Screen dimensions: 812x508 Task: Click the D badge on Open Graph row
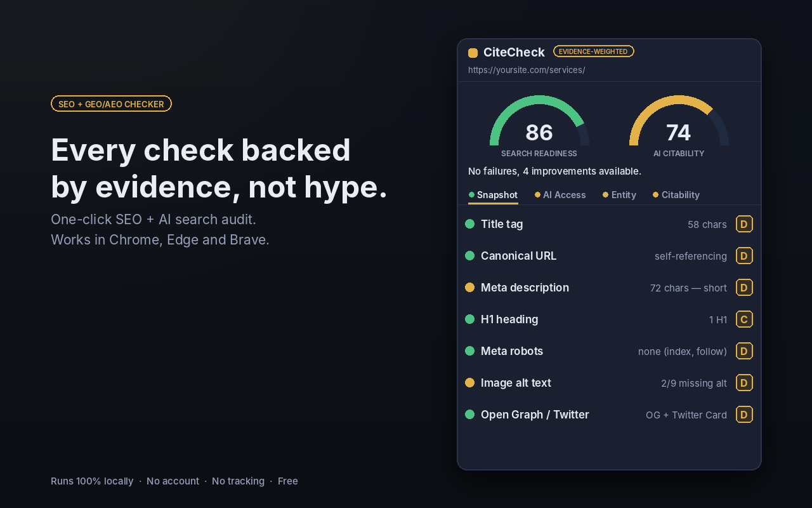744,415
